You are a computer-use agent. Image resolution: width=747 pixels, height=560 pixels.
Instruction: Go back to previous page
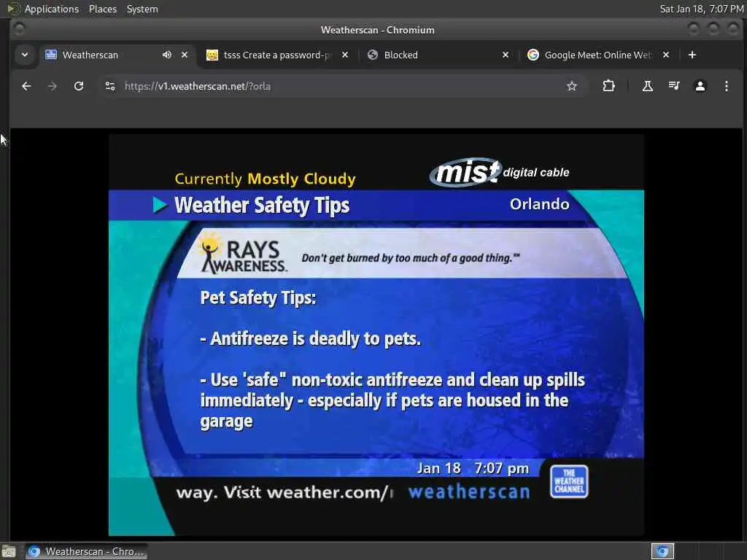pyautogui.click(x=26, y=86)
